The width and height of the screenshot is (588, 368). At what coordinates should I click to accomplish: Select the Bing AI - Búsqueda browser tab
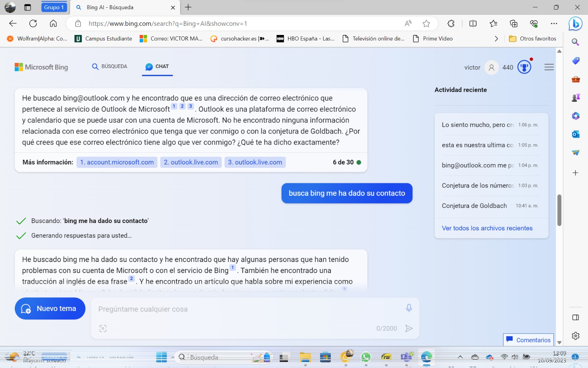pos(125,7)
